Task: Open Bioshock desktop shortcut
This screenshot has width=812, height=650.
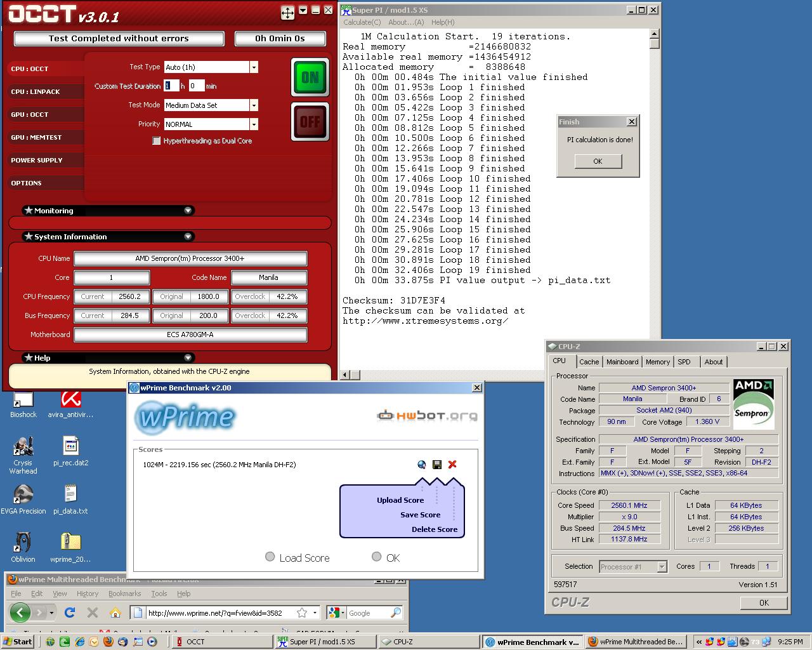Action: pyautogui.click(x=23, y=406)
